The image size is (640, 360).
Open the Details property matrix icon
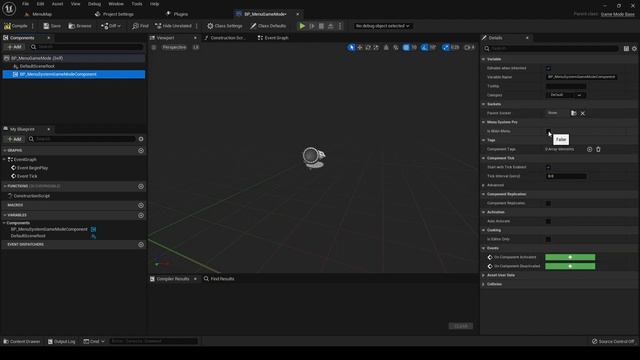[626, 49]
